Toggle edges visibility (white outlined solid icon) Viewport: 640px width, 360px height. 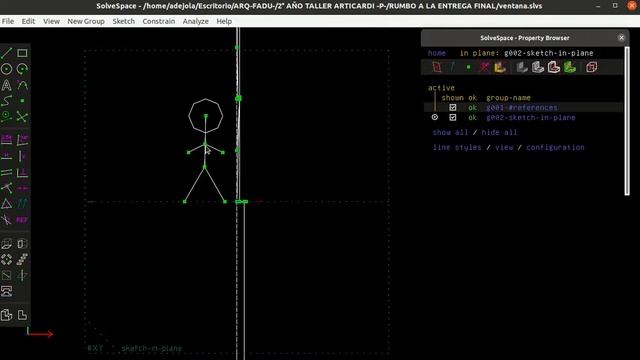pos(538,67)
